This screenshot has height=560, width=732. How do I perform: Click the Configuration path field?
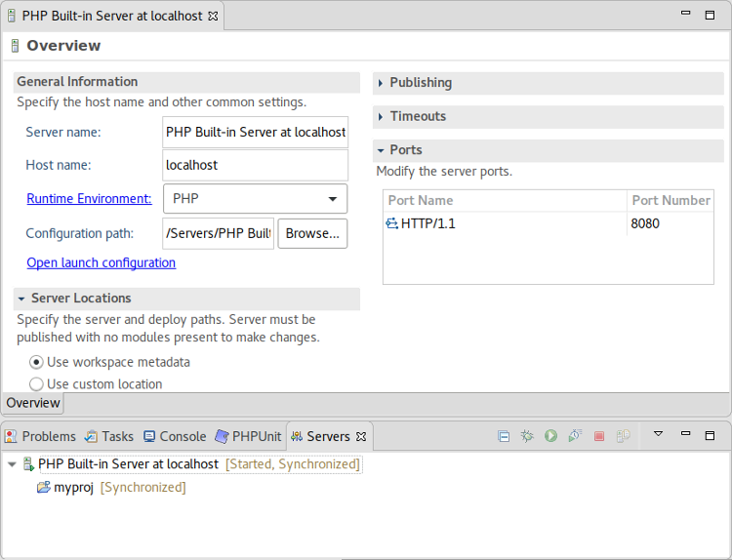(x=218, y=233)
